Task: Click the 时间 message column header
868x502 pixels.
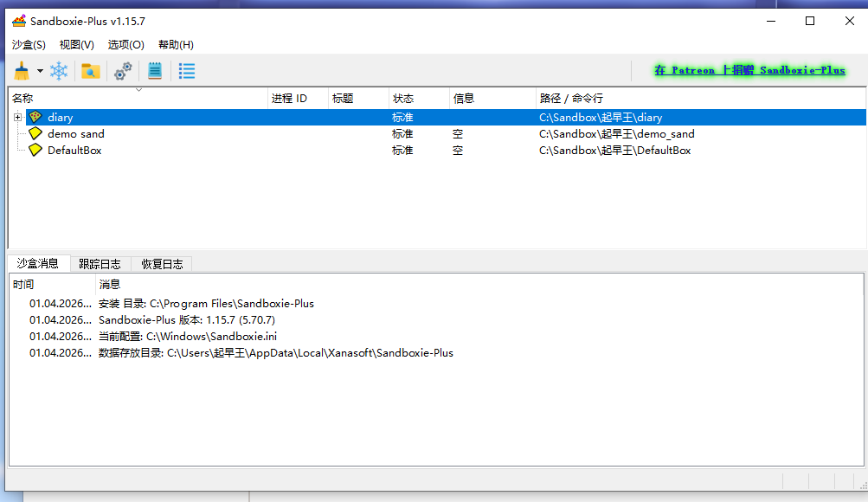Action: tap(53, 285)
